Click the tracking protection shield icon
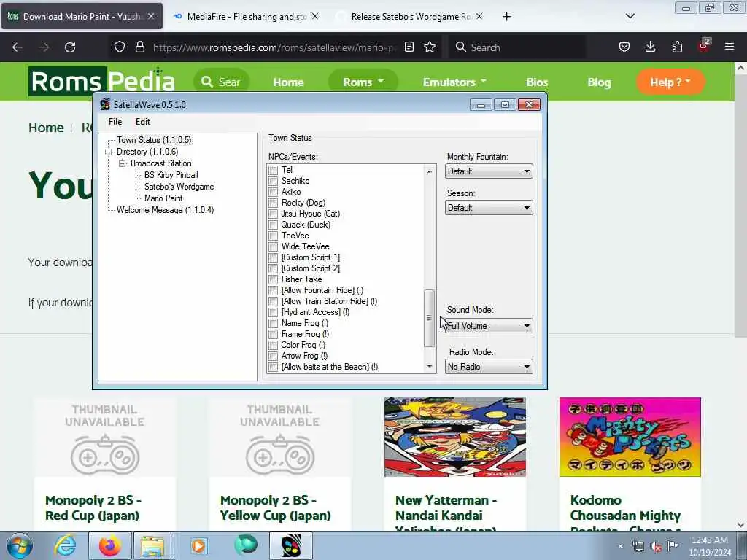Viewport: 747px width, 560px height. coord(120,47)
